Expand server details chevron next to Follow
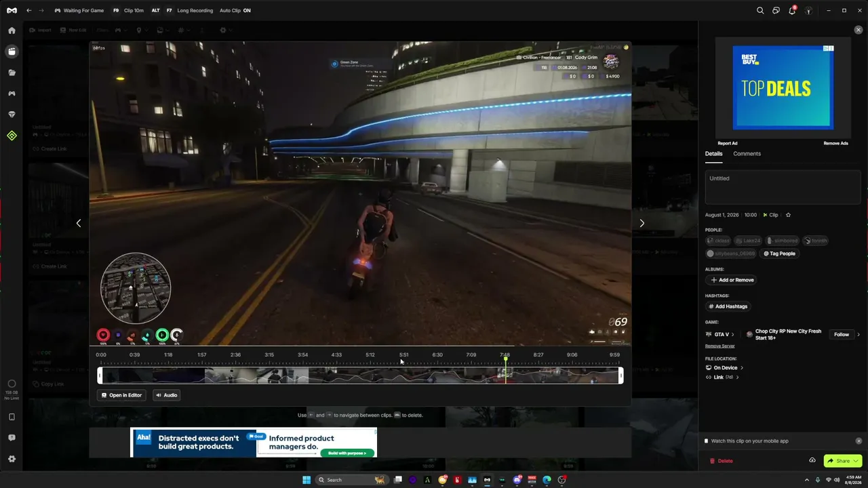This screenshot has width=868, height=488. pos(859,335)
